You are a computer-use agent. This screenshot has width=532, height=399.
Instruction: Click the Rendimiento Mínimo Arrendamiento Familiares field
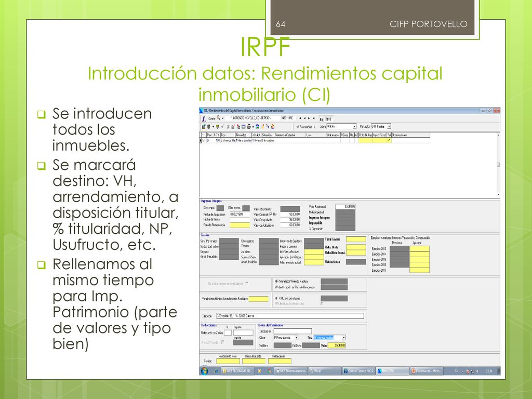point(259,299)
